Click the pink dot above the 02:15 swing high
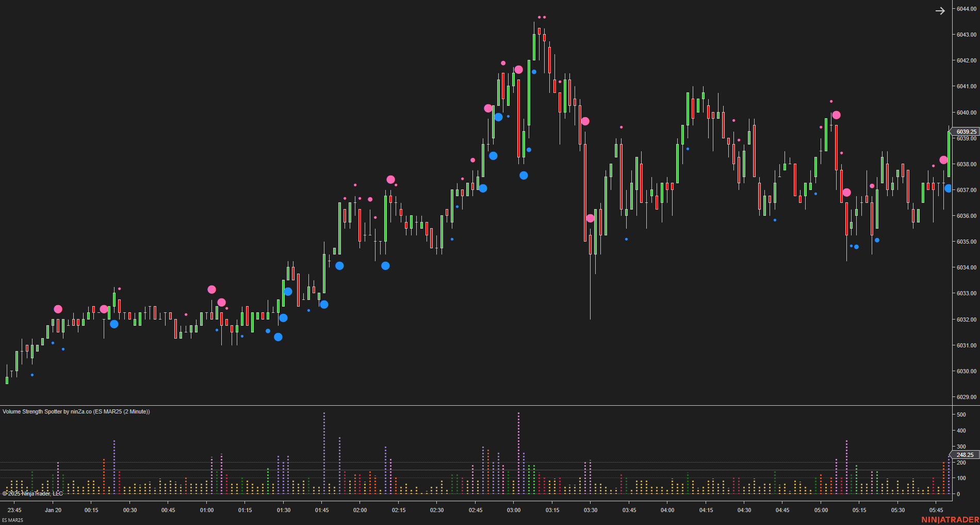 391,179
